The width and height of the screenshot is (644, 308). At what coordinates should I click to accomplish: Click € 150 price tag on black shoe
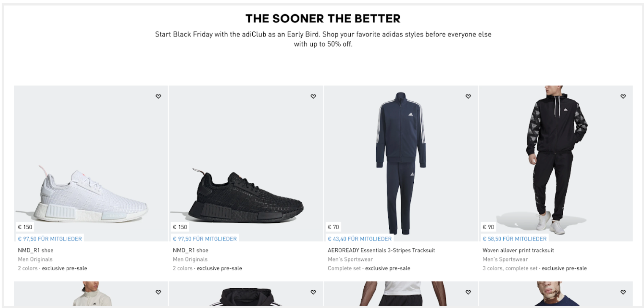pyautogui.click(x=180, y=227)
